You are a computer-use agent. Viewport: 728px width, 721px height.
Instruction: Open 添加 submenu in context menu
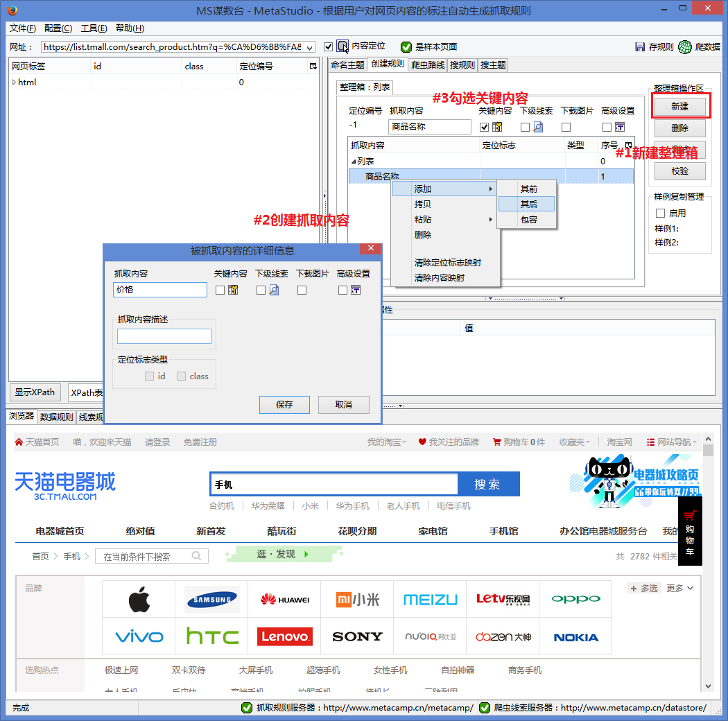[x=445, y=189]
